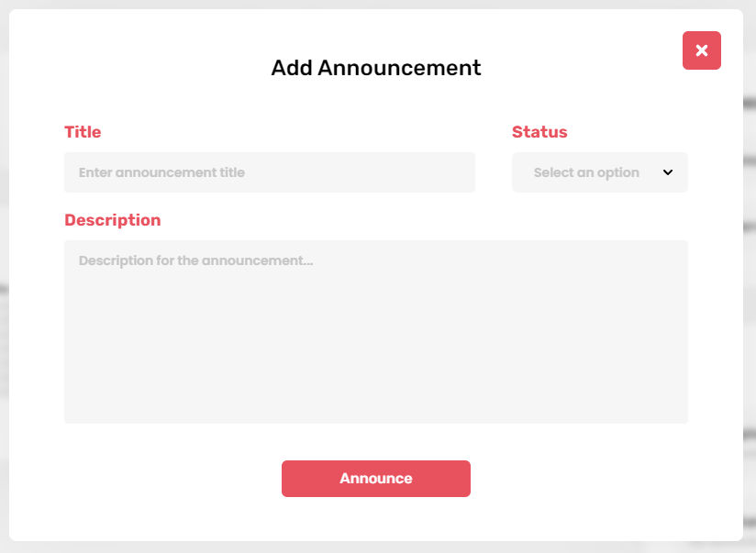
Task: Click the Description field label
Action: pyautogui.click(x=112, y=220)
